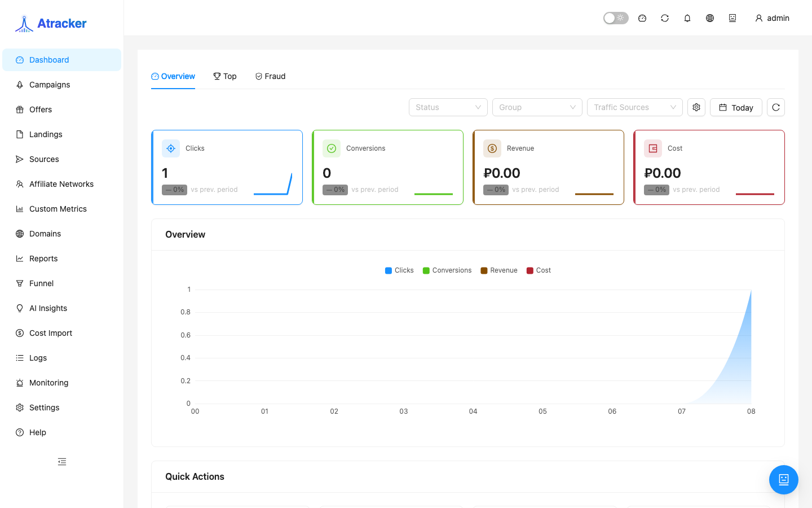The height and width of the screenshot is (508, 812).
Task: Navigate to Landings
Action: [62, 134]
